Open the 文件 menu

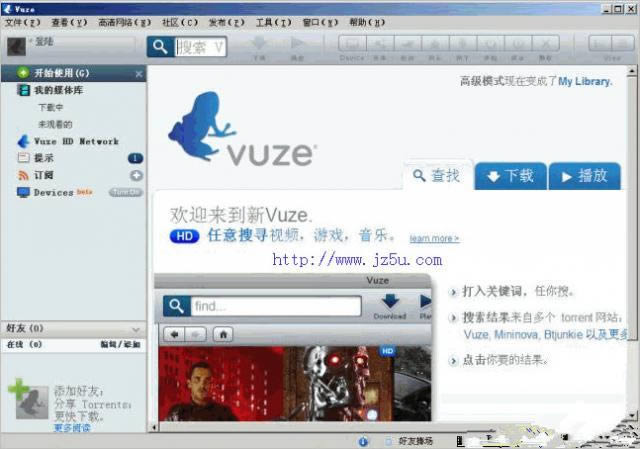pyautogui.click(x=22, y=22)
